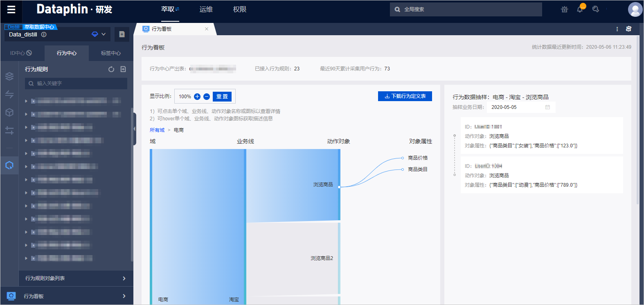Click the magnifier icon in 全局搜索
Viewport: 644px width, 305px height.
397,9
